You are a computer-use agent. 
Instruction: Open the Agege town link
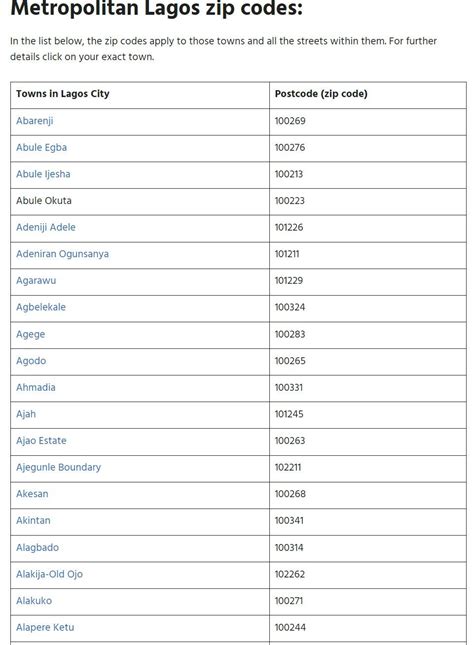click(30, 334)
